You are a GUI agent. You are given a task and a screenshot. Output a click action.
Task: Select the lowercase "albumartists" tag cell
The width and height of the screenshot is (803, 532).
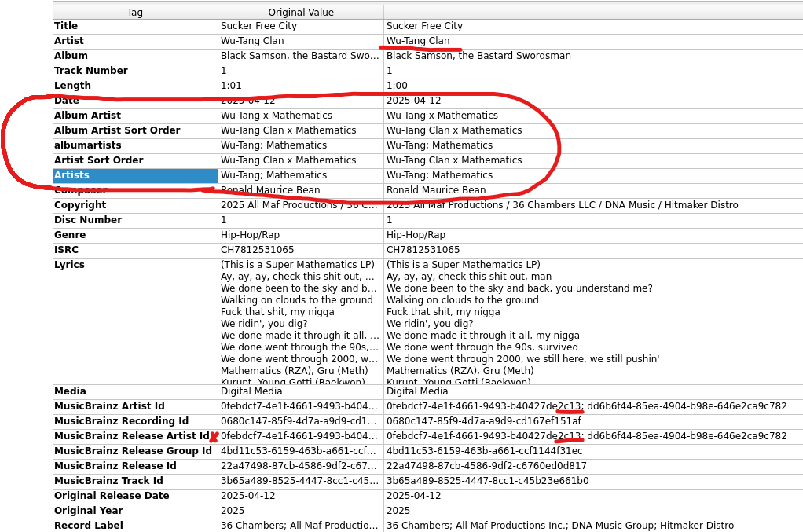[x=135, y=145]
